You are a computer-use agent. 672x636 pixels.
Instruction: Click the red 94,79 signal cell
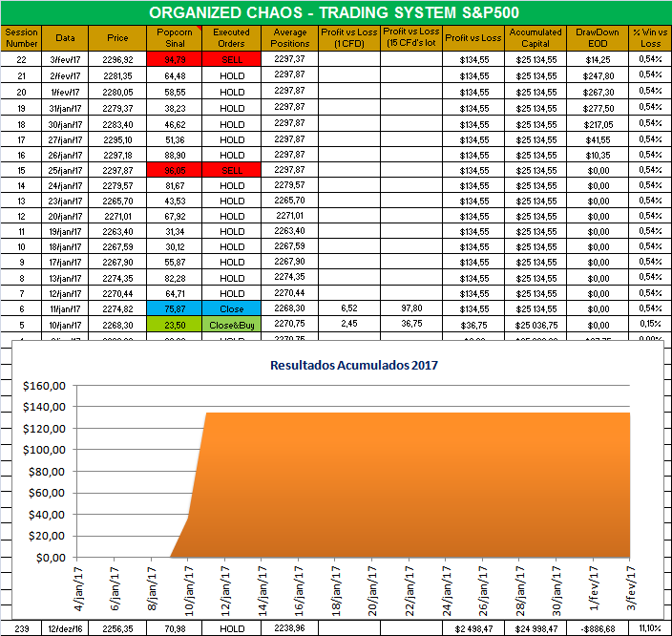[x=174, y=59]
